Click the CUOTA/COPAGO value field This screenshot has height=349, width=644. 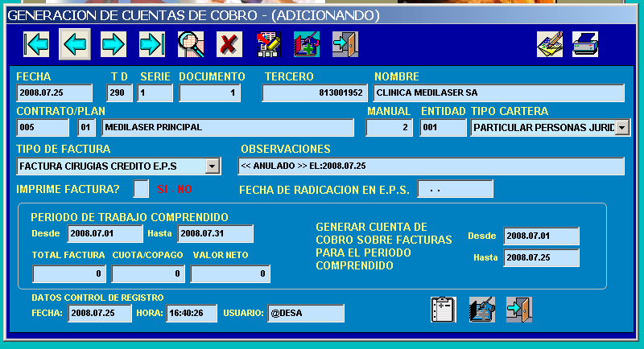[148, 274]
